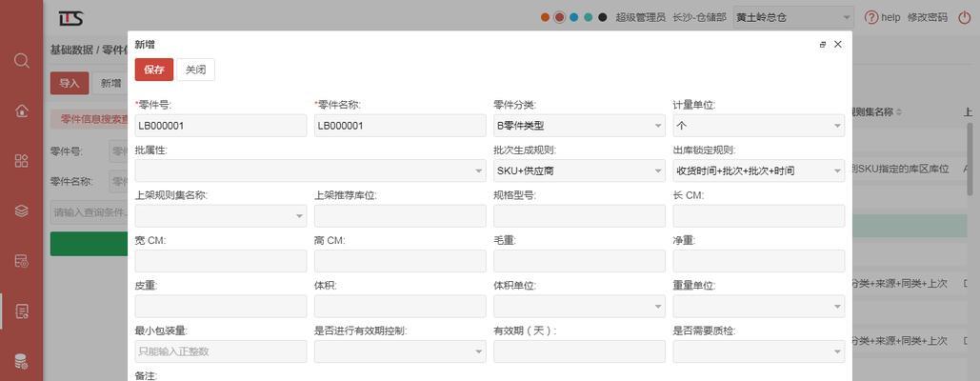
Task: Open the 黄土岭总仓 warehouse dropdown
Action: [793, 17]
